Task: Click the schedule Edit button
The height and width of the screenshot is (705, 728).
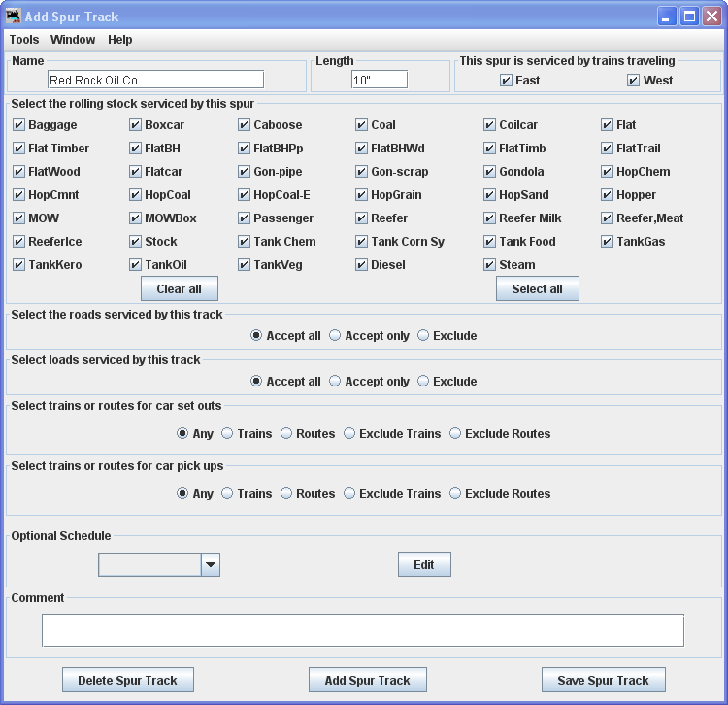Action: [x=424, y=565]
